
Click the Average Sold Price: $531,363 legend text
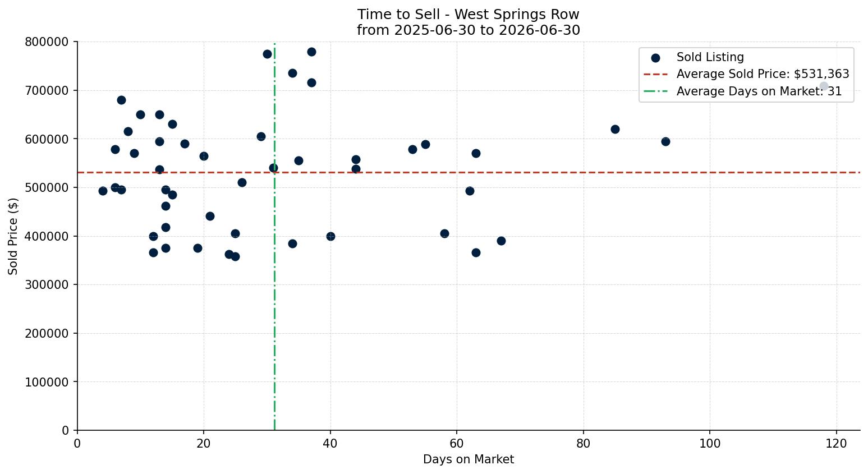763,74
